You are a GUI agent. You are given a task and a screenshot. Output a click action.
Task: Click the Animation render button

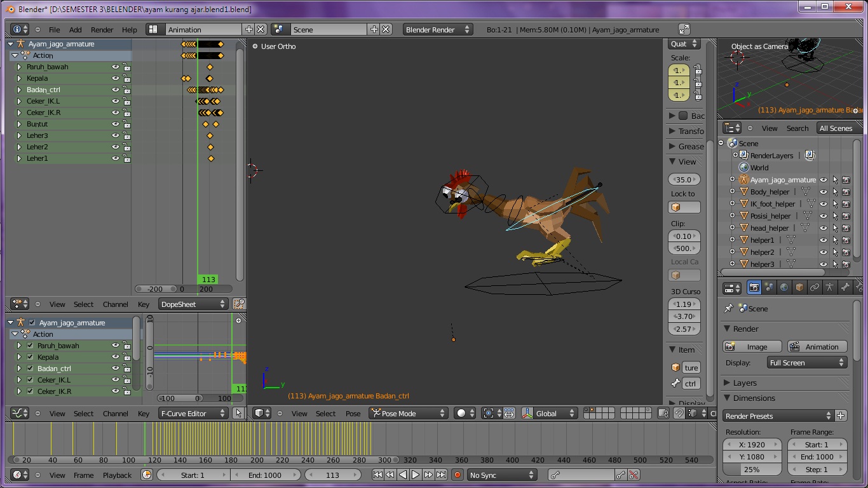pos(817,347)
